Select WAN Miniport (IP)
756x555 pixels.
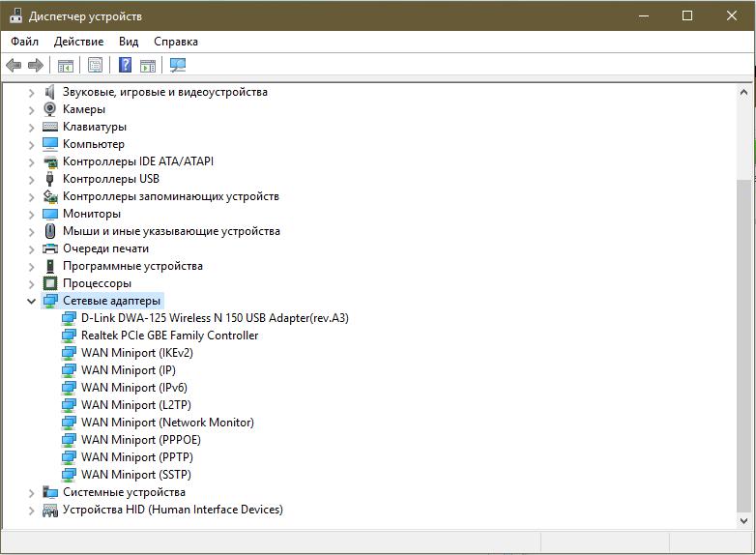pos(129,370)
